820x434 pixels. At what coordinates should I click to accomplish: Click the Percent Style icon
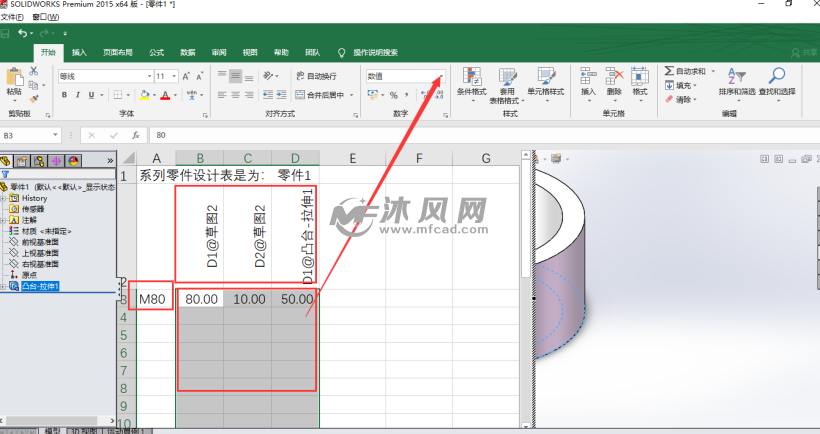coord(394,95)
